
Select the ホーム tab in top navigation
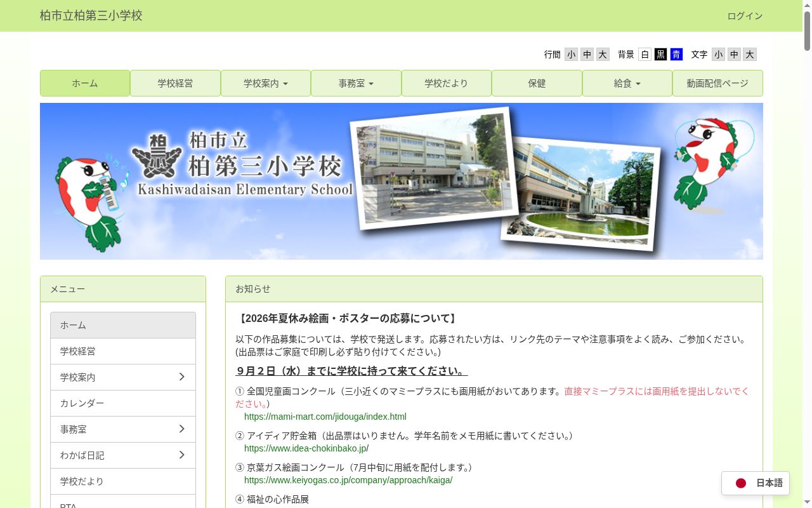click(x=85, y=83)
